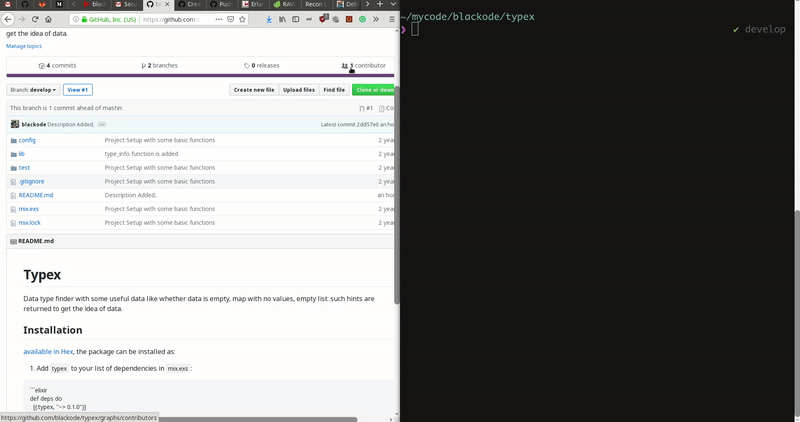Open the uBlock shield extension icon

point(323,19)
